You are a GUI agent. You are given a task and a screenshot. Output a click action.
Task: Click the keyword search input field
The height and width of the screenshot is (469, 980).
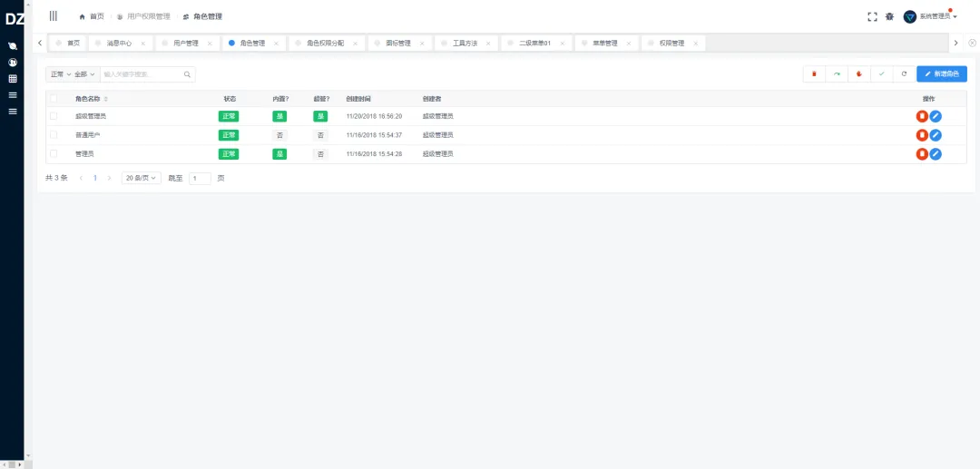tap(141, 74)
